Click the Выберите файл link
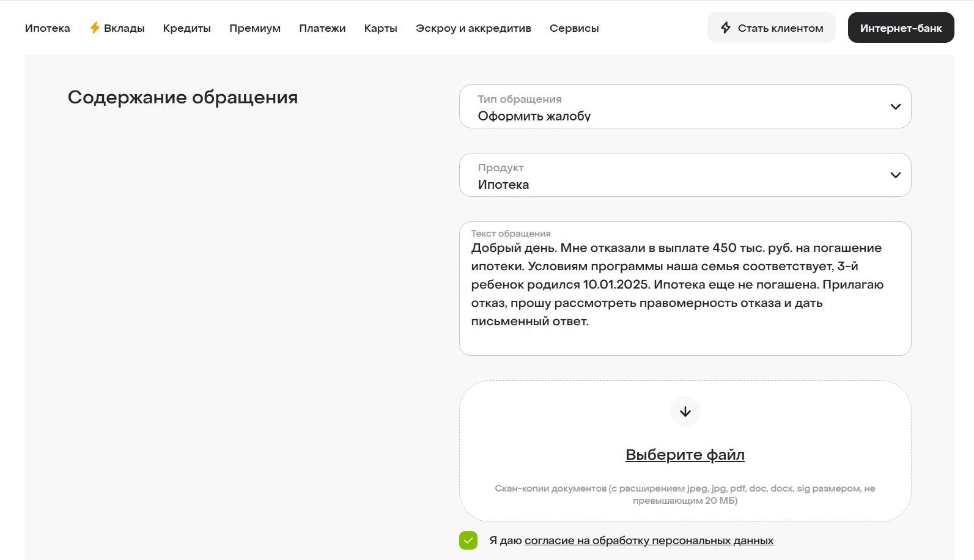The image size is (974, 560). pos(685,455)
